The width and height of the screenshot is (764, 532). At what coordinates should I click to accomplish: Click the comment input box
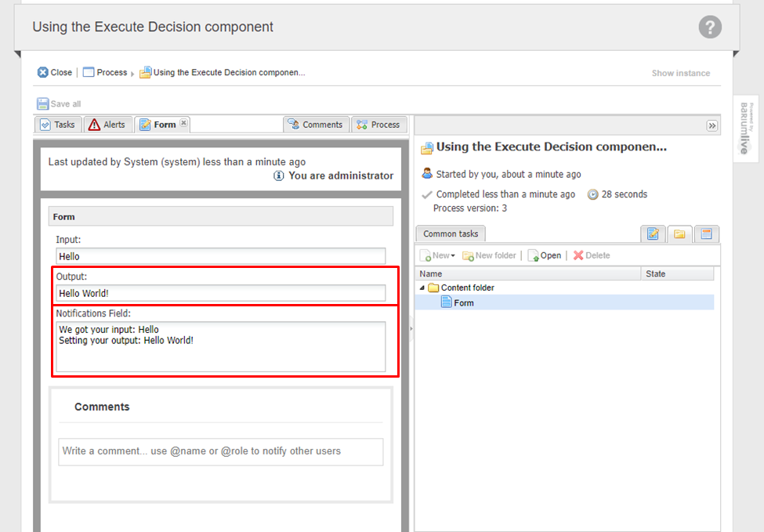coord(221,451)
